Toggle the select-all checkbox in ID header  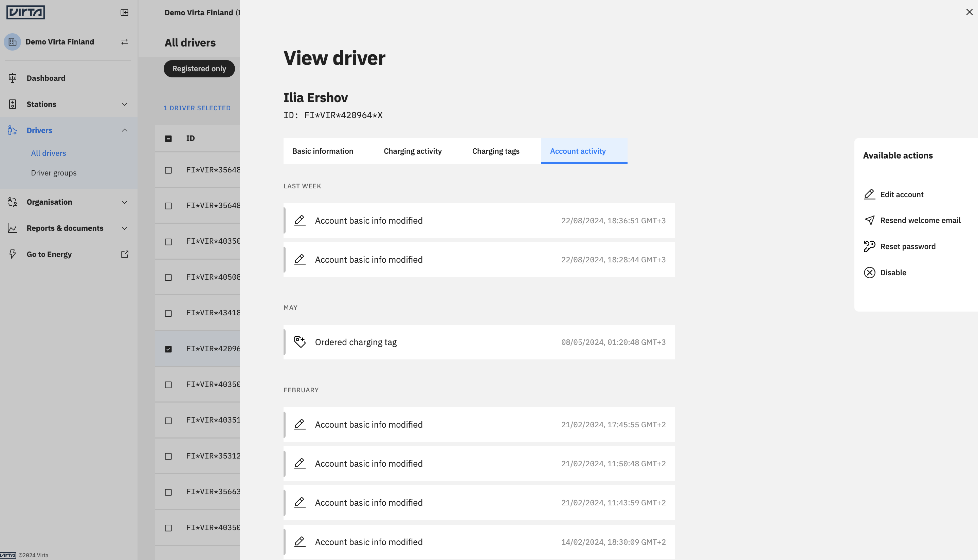tap(168, 138)
